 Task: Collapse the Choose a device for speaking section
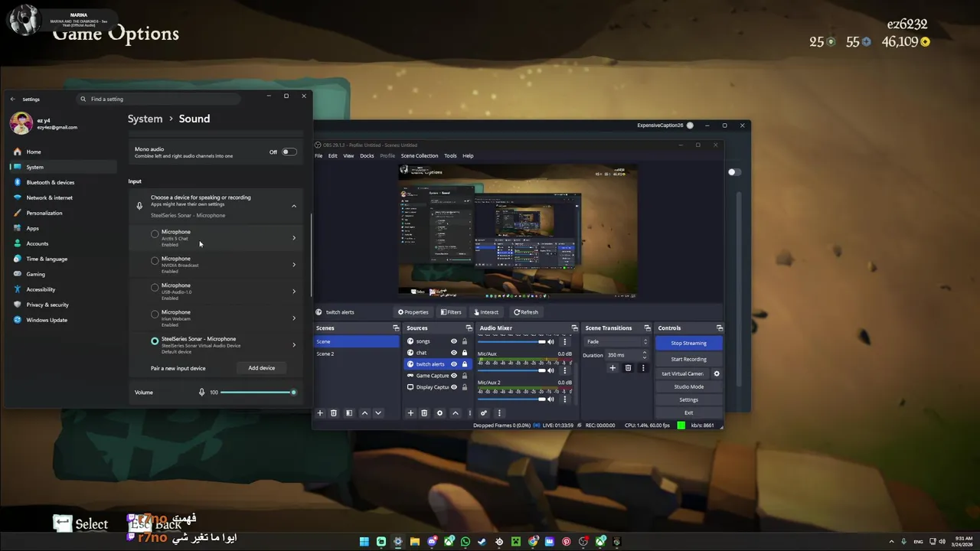tap(294, 206)
